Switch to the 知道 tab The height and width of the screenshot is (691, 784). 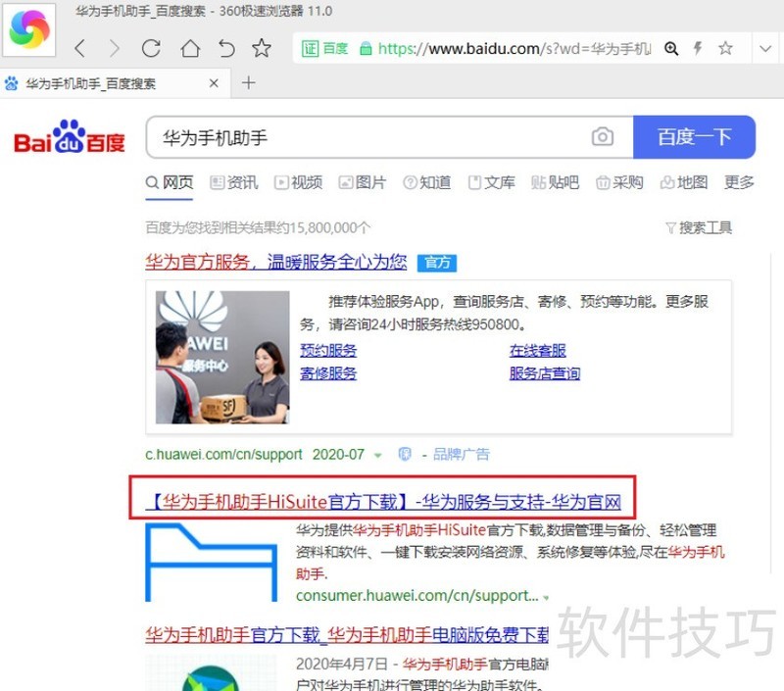click(x=427, y=182)
